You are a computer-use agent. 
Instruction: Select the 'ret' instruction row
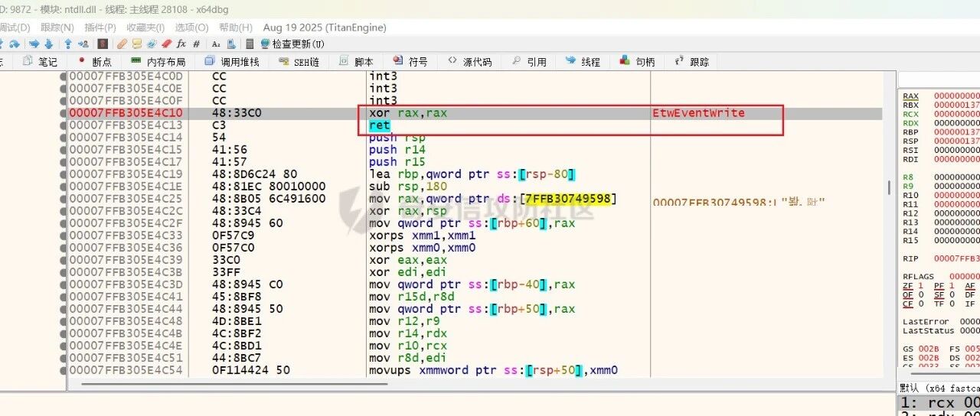tap(379, 125)
